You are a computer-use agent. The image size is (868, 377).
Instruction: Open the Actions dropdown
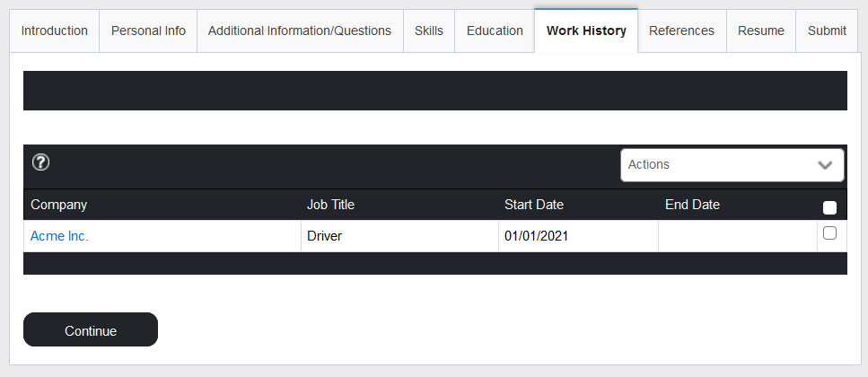point(732,165)
